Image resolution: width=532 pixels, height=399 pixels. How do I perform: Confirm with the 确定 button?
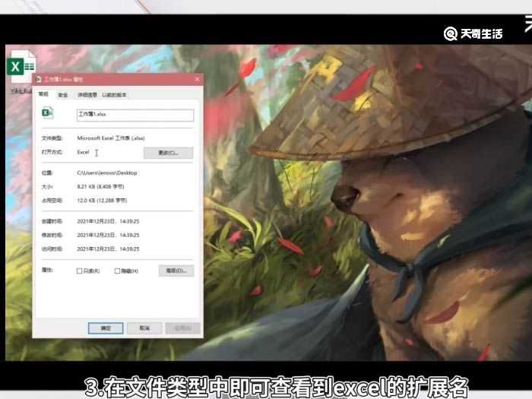pos(106,328)
